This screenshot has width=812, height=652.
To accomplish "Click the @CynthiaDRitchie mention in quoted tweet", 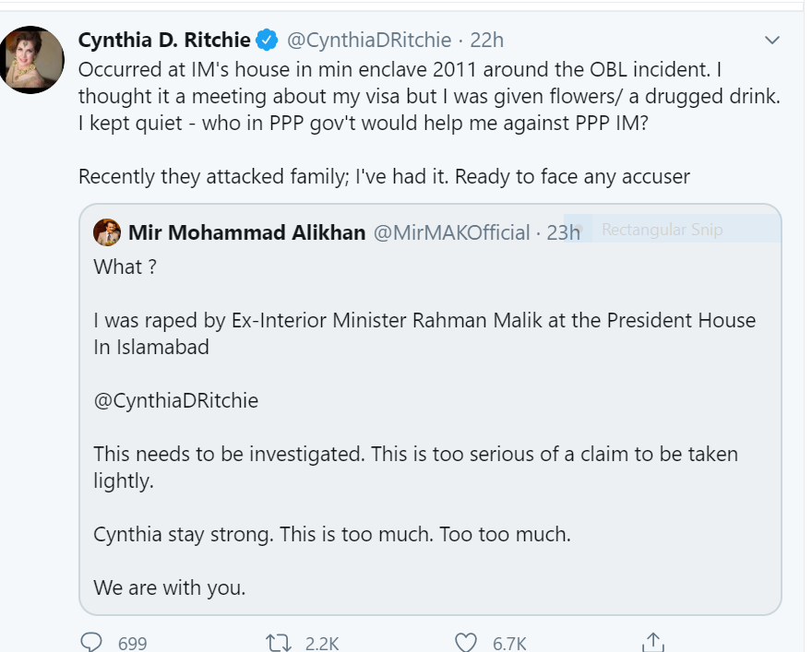I will (176, 400).
